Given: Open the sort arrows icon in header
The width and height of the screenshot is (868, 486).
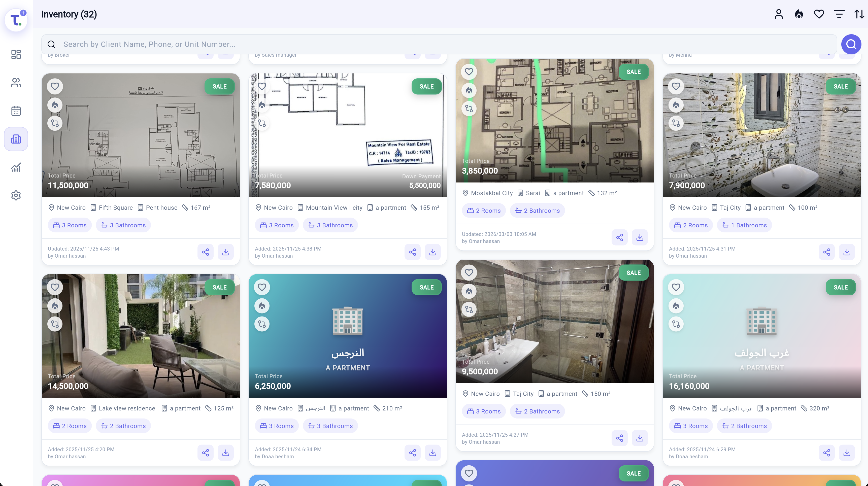Looking at the screenshot, I should click(859, 14).
